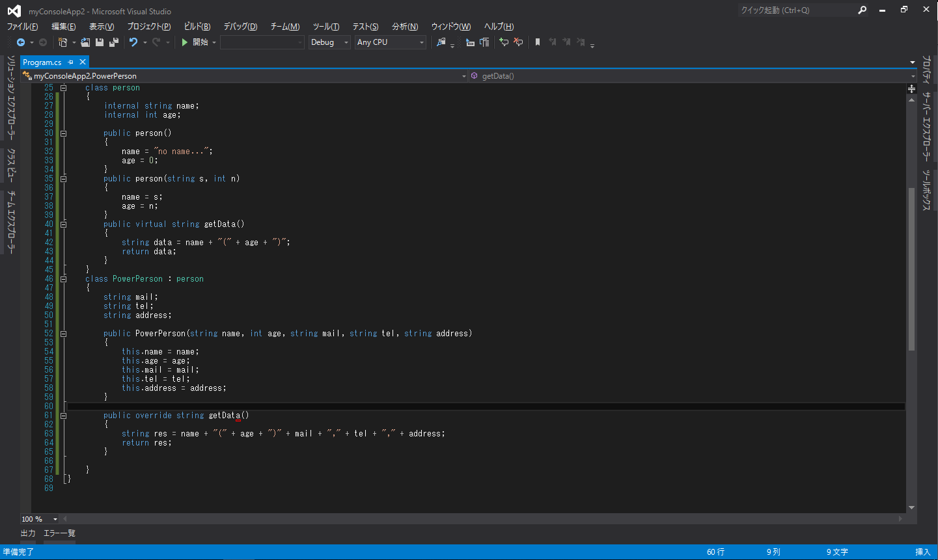Collapse the virtual getData() method block
Image resolution: width=938 pixels, height=560 pixels.
click(63, 224)
